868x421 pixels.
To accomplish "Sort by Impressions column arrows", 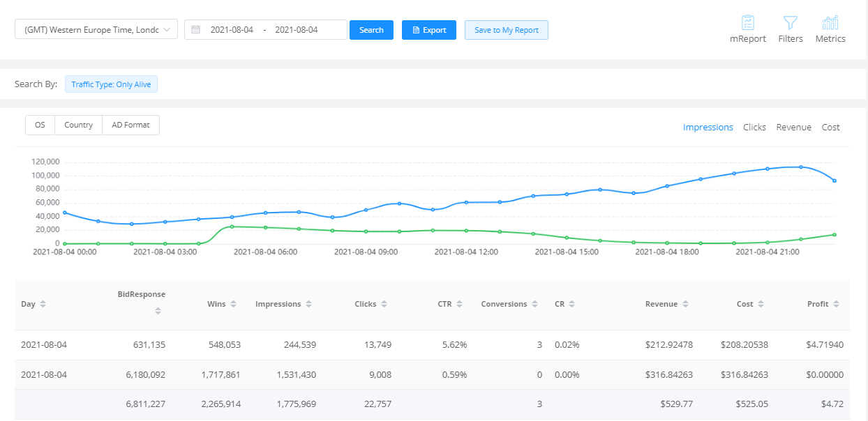I will [309, 305].
